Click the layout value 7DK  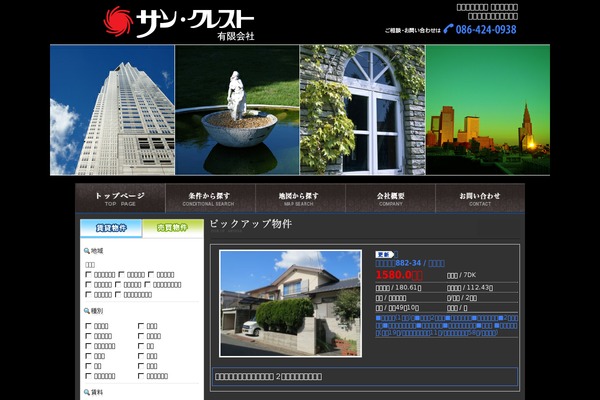(x=470, y=275)
